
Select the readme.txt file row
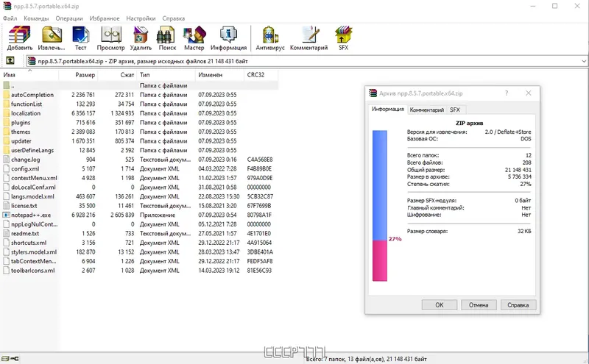click(140, 233)
